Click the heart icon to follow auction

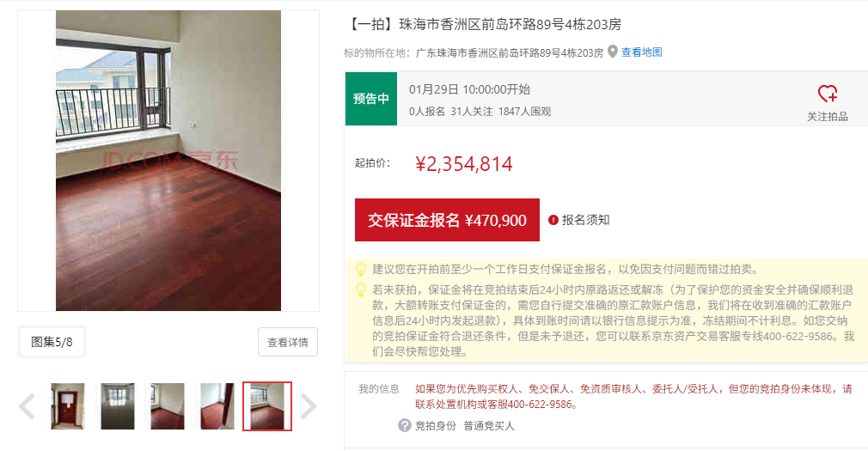828,94
